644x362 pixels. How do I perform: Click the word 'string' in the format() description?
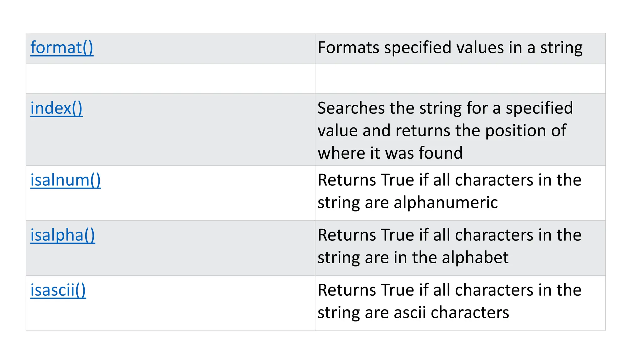coord(561,48)
